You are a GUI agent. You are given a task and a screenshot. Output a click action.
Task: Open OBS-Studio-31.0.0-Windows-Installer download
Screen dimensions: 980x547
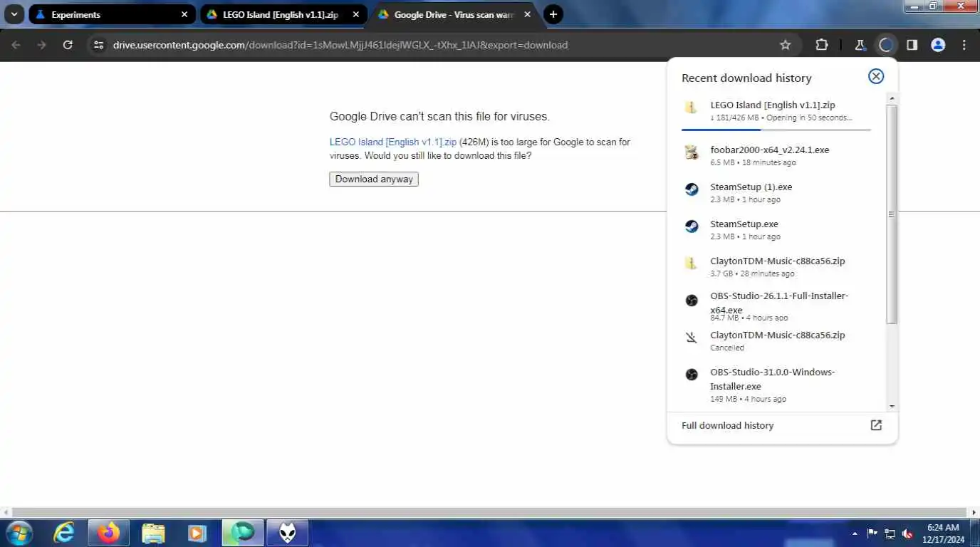pos(776,385)
